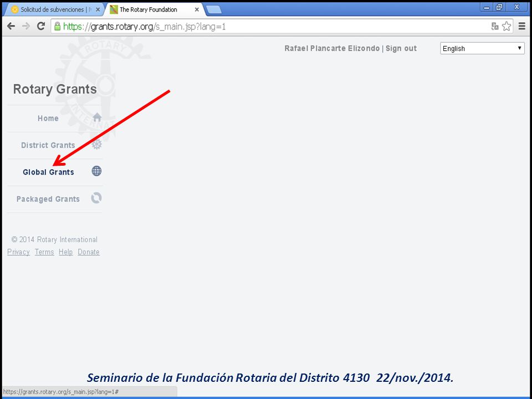Open the Home menu item
Screen dimensions: 532x399
tap(48, 119)
